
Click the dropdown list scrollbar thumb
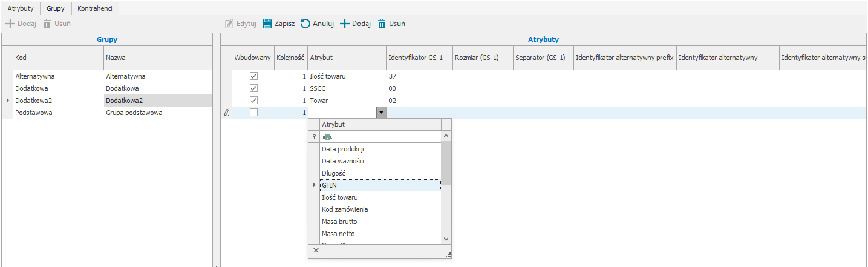click(446, 162)
